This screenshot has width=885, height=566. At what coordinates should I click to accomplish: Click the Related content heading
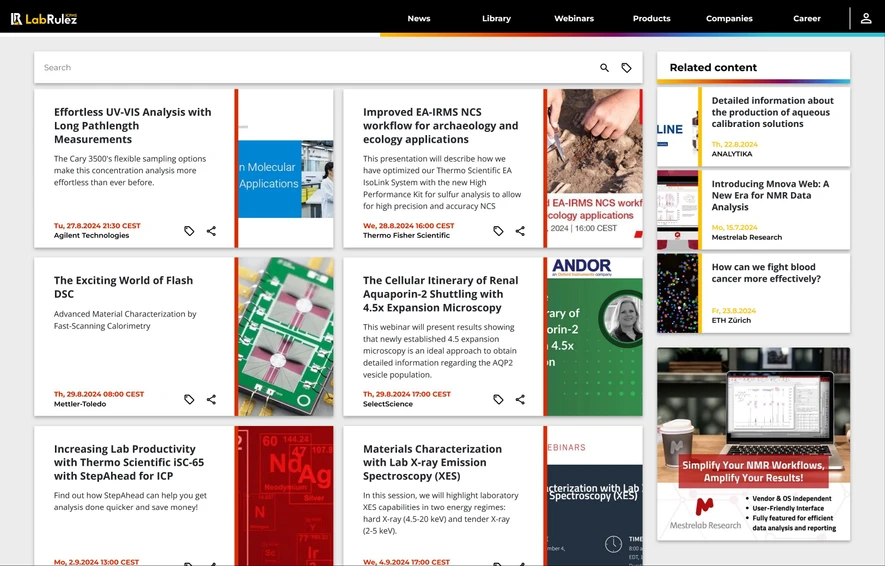(x=713, y=68)
